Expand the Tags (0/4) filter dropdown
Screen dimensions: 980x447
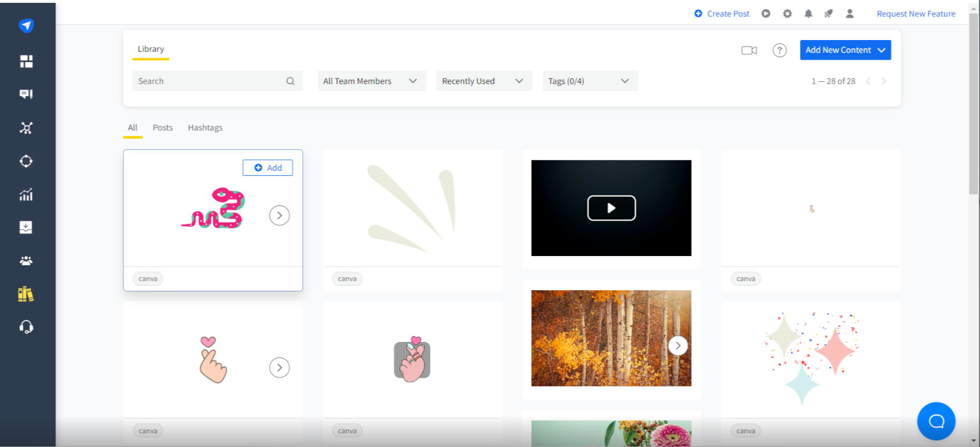[x=589, y=81]
